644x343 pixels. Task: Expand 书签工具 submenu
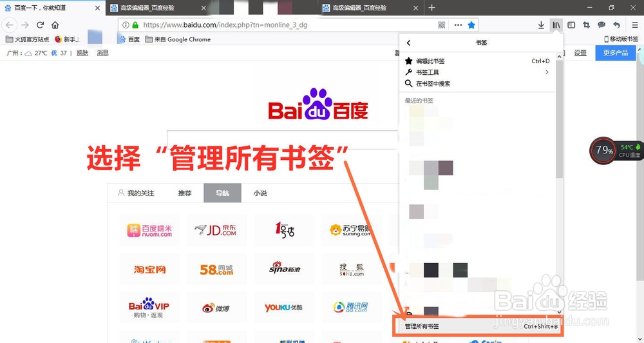tap(477, 72)
